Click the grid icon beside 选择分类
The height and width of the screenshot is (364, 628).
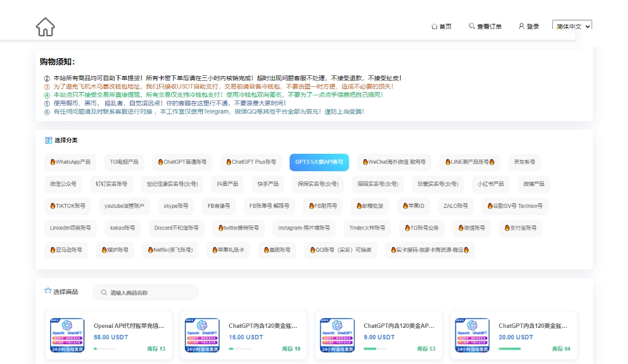click(x=47, y=140)
